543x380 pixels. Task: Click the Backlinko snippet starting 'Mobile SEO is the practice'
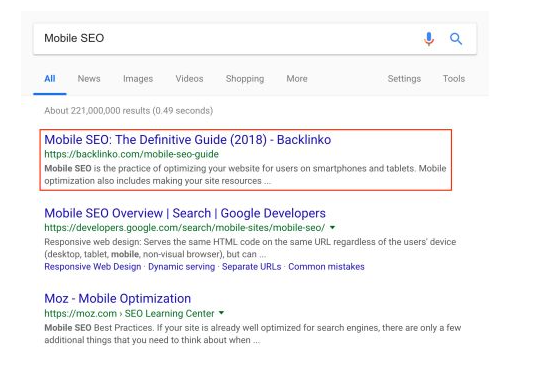tap(245, 175)
